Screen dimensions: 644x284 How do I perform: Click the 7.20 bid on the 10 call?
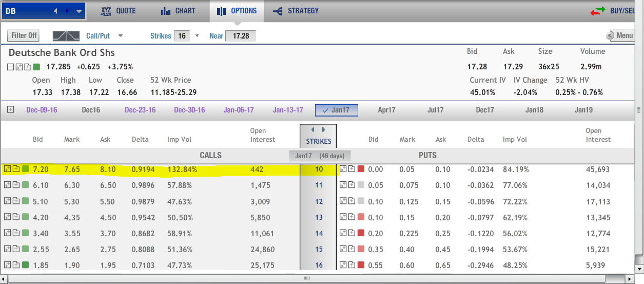[41, 169]
